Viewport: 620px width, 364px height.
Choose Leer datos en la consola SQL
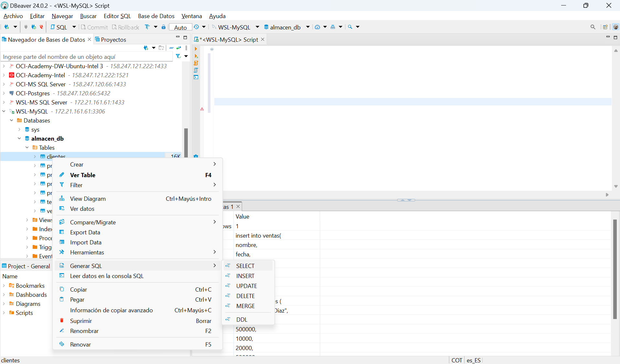pos(137,276)
